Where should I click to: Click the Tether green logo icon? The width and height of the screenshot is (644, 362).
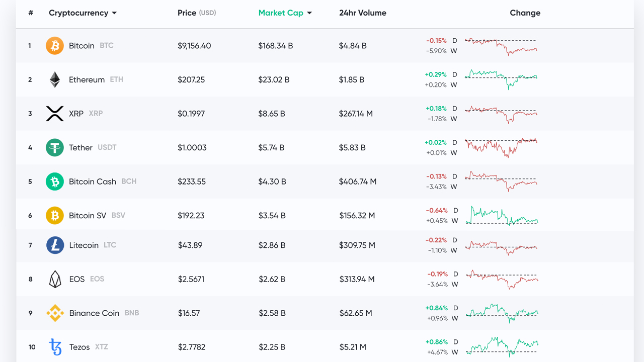55,147
